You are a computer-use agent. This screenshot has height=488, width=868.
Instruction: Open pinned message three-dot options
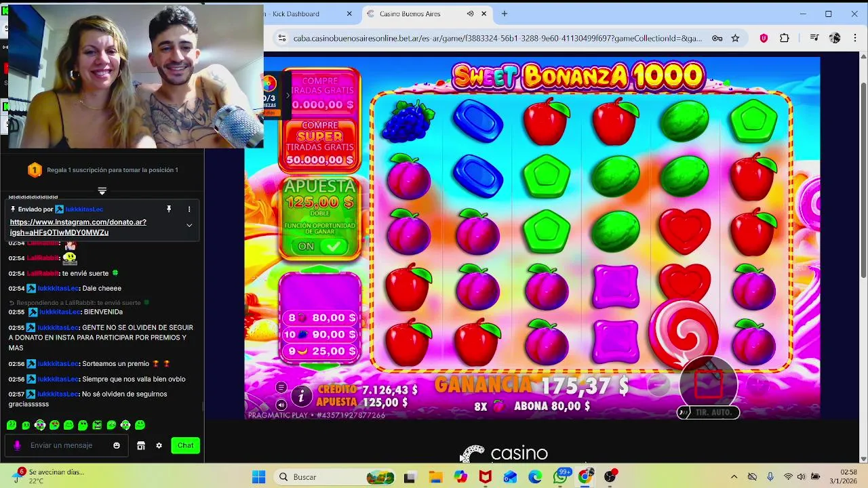click(189, 209)
